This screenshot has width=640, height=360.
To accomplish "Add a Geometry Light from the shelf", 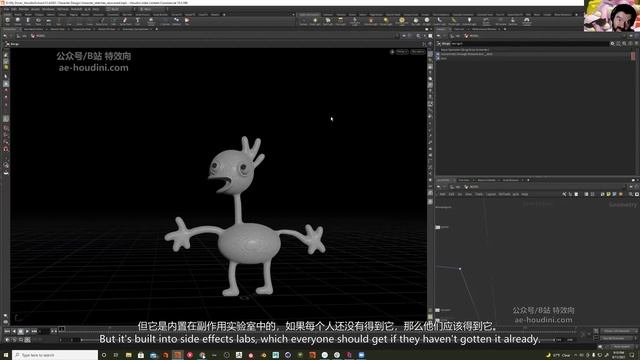I will tap(355, 21).
